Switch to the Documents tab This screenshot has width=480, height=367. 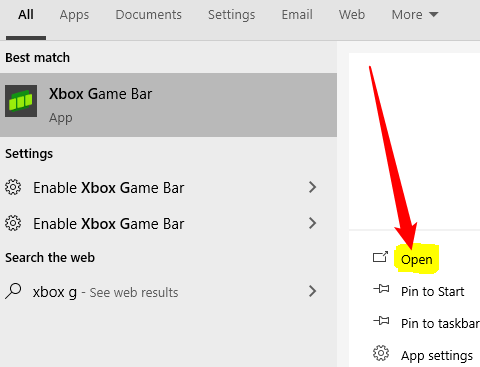tap(148, 15)
